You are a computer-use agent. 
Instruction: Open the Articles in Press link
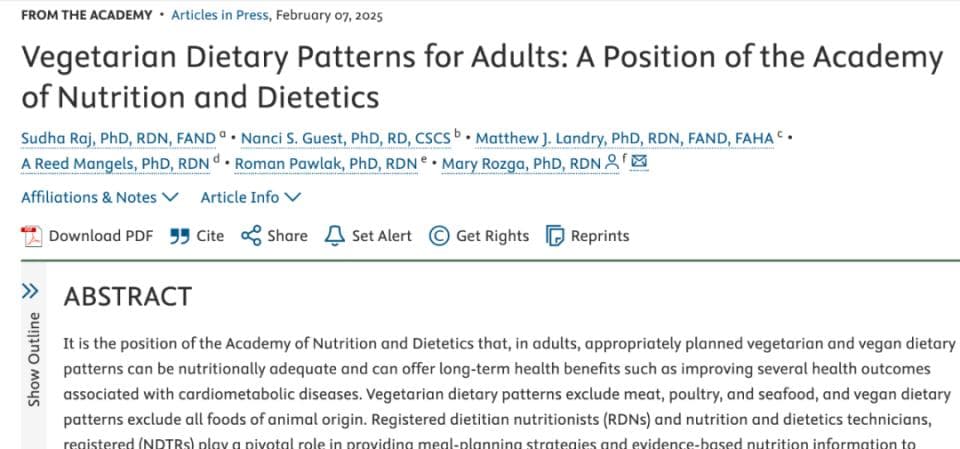pos(220,15)
